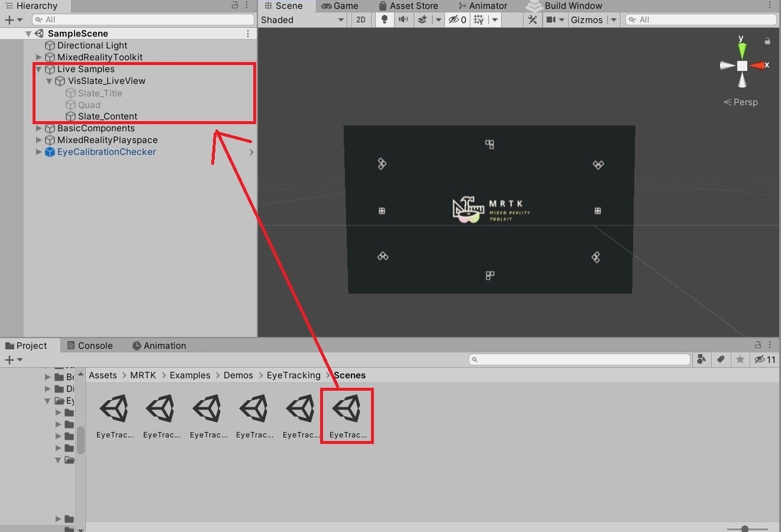Click the Examples breadcrumb in Project path
The image size is (781, 532).
coord(190,375)
